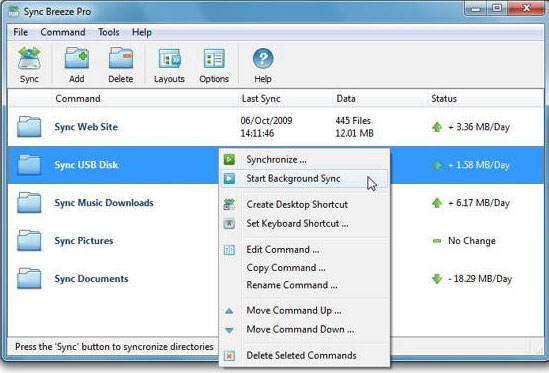The height and width of the screenshot is (373, 549).
Task: Minimize the Sync Breeze Pro window
Action: coord(476,8)
